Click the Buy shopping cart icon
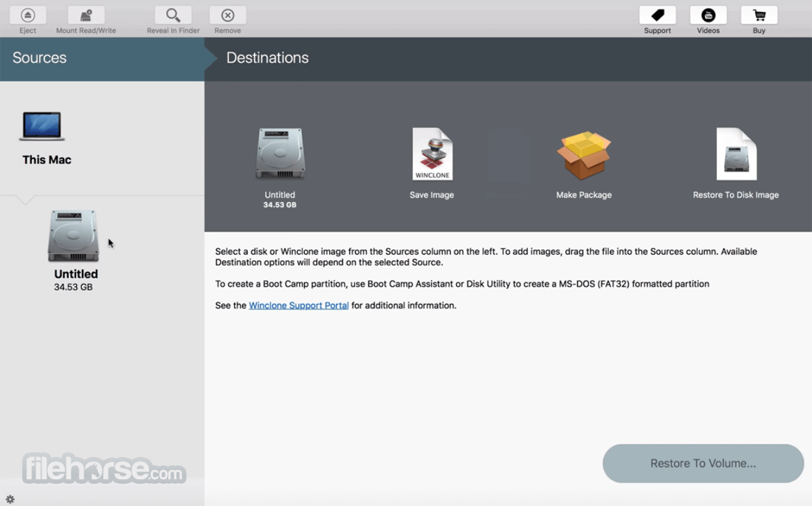 click(x=759, y=16)
